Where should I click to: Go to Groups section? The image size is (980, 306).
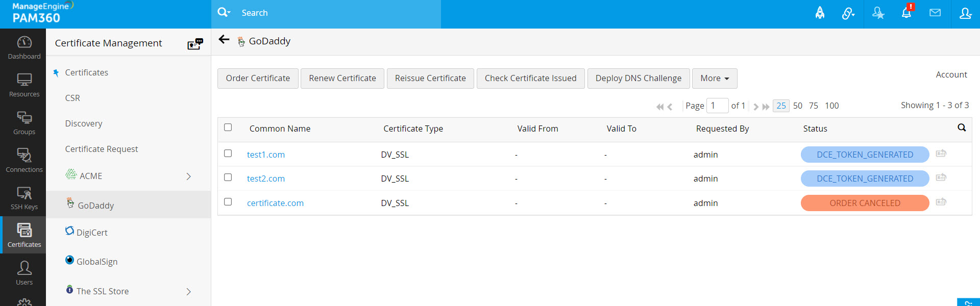point(24,123)
